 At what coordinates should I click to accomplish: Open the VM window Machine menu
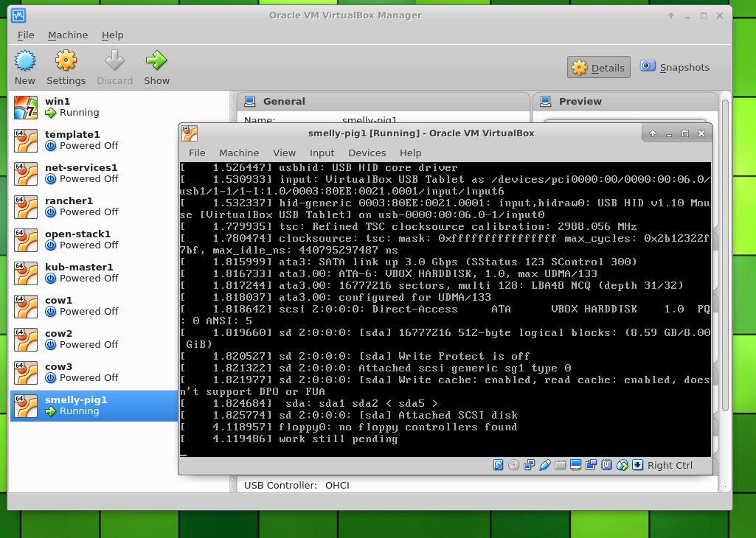(239, 153)
